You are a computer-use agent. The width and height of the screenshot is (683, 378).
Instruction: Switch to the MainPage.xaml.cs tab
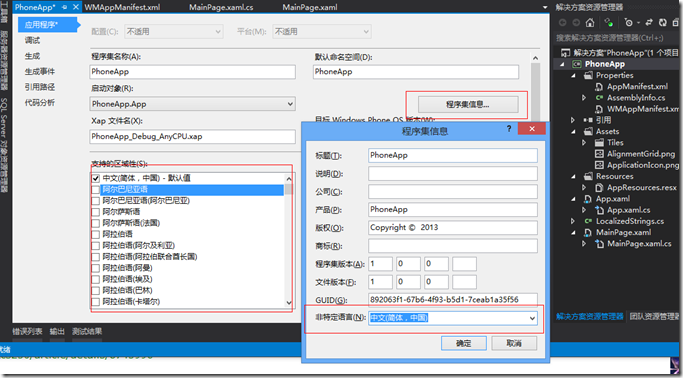click(221, 7)
